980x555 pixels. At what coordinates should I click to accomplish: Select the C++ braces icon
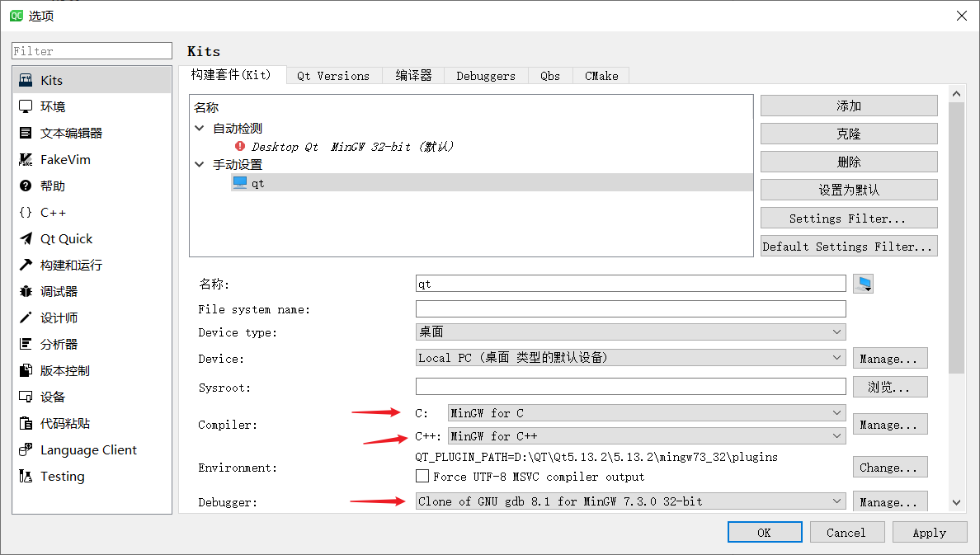coord(26,212)
